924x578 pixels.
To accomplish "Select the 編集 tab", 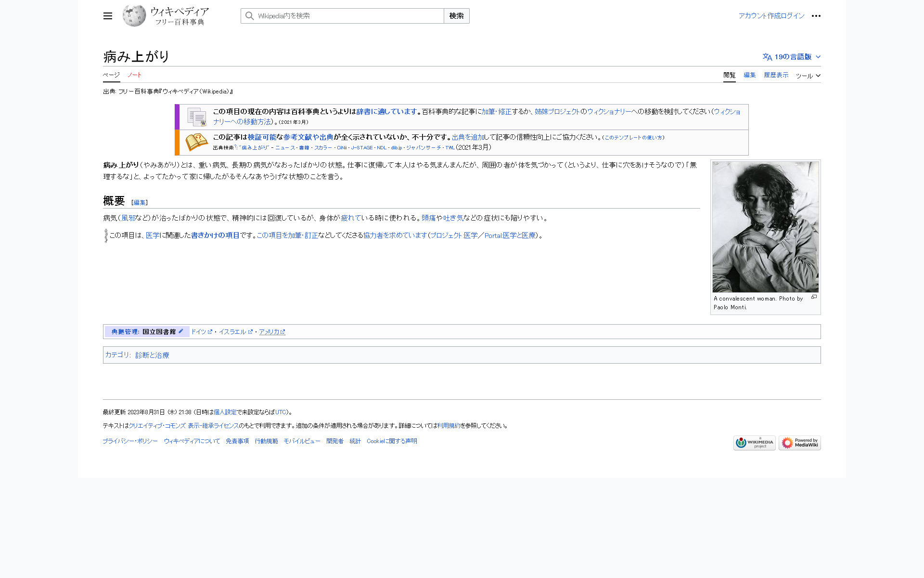I will [749, 75].
